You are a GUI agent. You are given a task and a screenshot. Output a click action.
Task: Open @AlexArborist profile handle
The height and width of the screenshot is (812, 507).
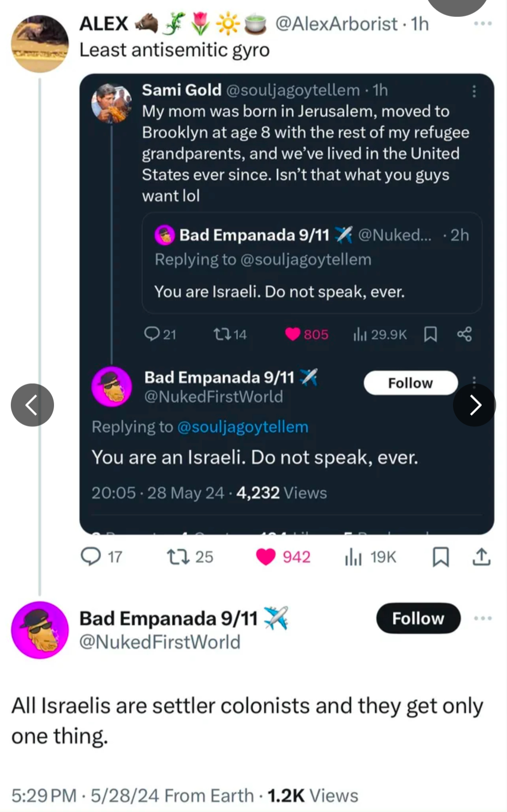(x=336, y=23)
